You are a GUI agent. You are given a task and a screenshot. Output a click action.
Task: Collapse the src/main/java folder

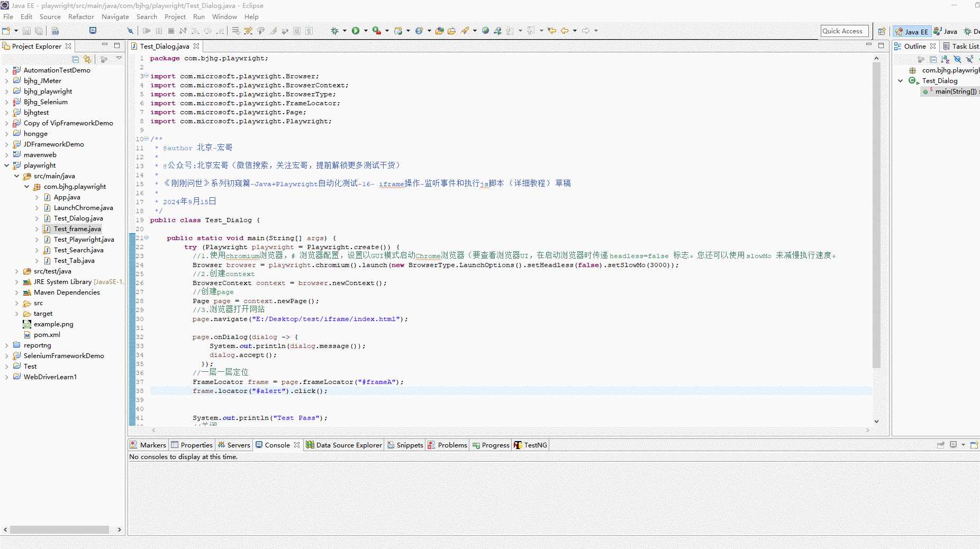pyautogui.click(x=16, y=176)
